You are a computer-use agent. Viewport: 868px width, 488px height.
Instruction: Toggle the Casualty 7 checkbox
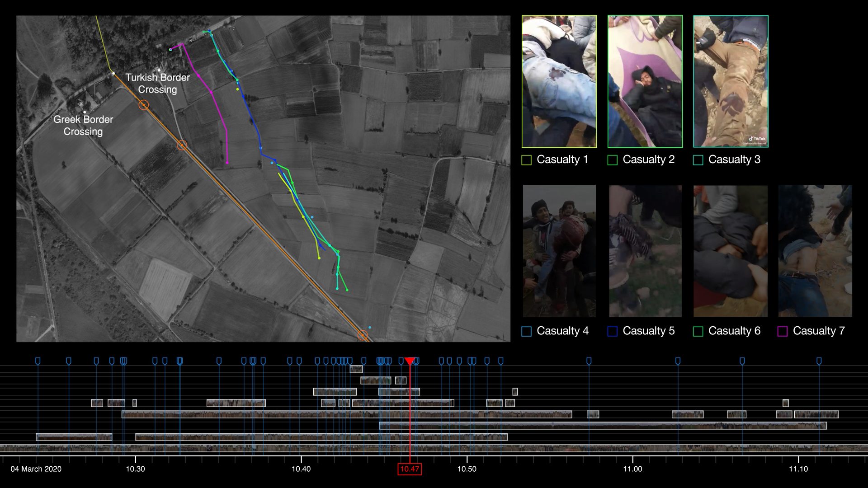tap(783, 331)
